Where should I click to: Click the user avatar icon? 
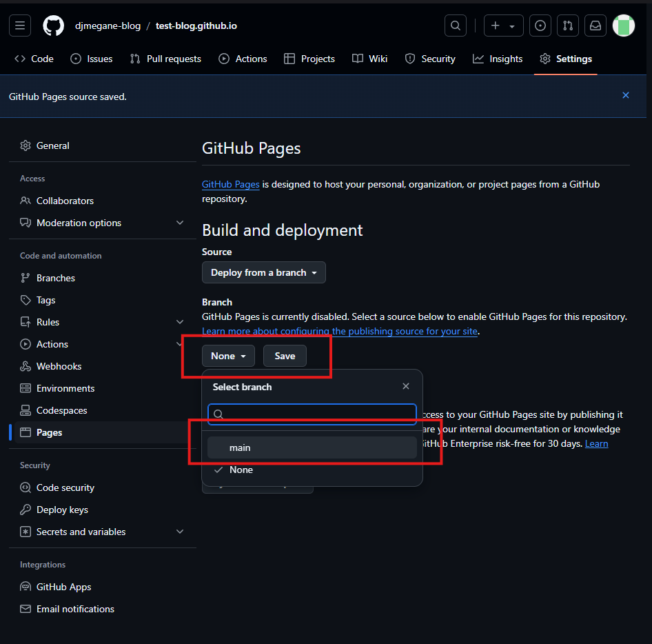point(623,26)
